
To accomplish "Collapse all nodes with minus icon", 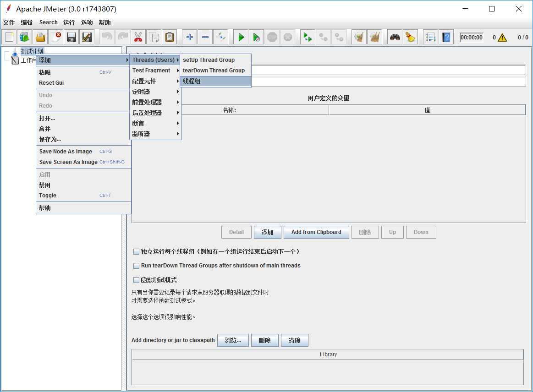I will (205, 37).
